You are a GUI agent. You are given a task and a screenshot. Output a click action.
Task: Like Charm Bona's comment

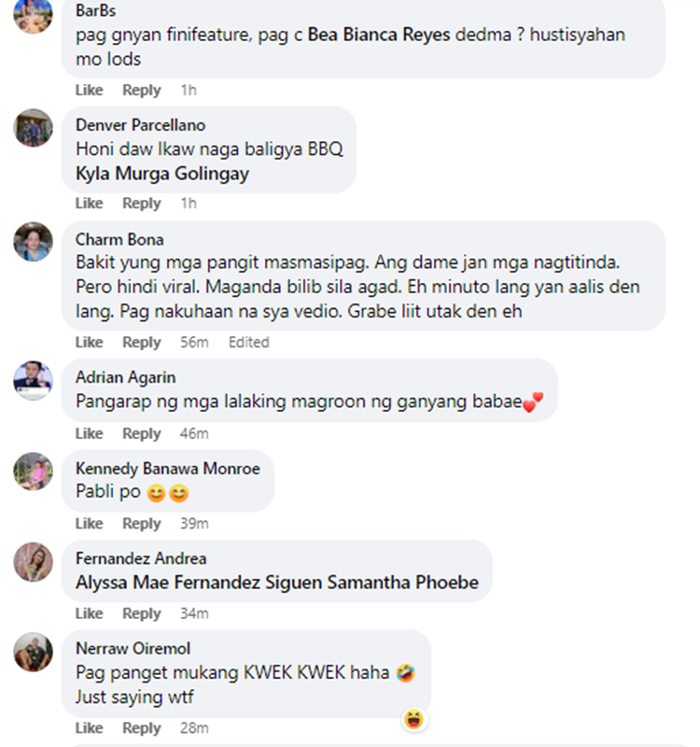click(x=89, y=342)
